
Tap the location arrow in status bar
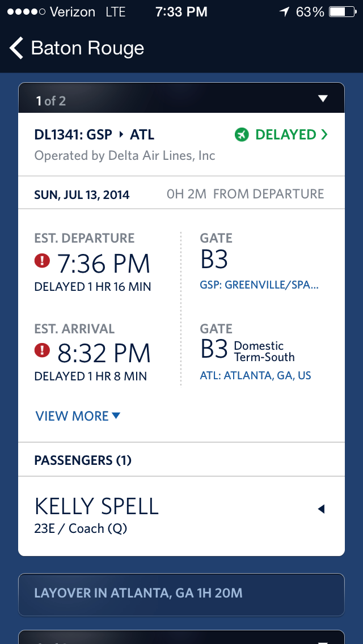pos(284,12)
